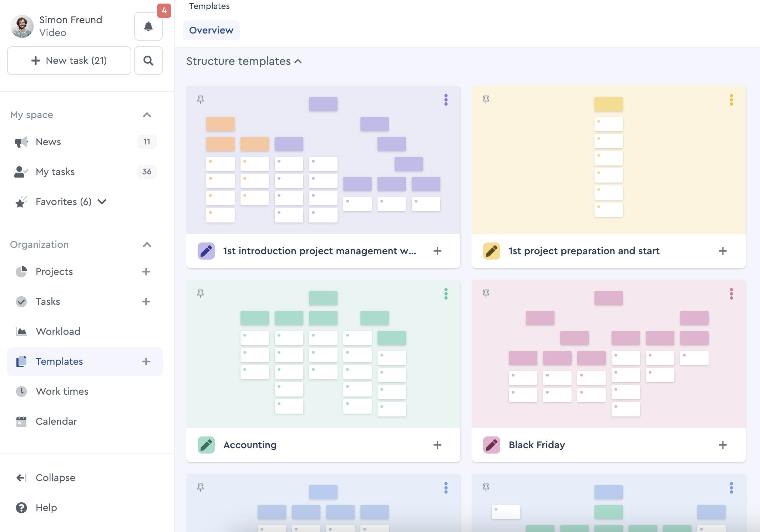Click the Tasks checkmark icon
The image size is (760, 532).
21,302
